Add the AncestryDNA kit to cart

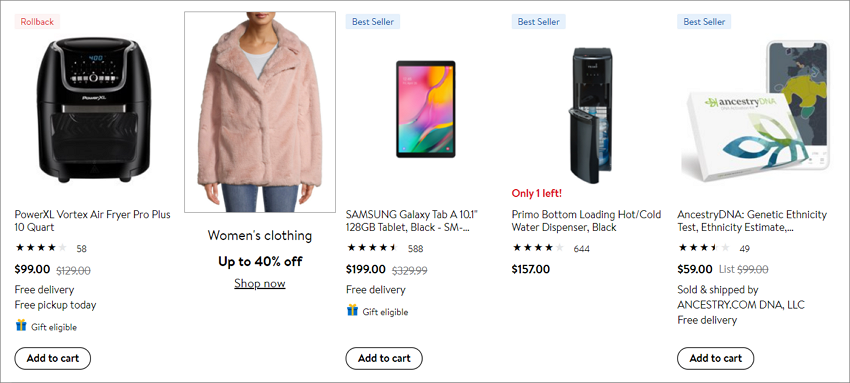click(x=716, y=359)
